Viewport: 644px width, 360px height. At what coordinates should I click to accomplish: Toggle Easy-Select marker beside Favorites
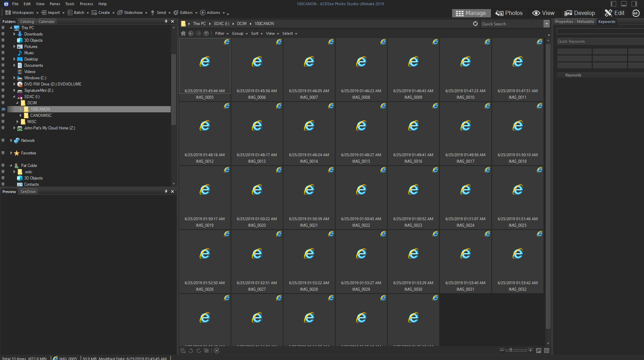click(3, 153)
